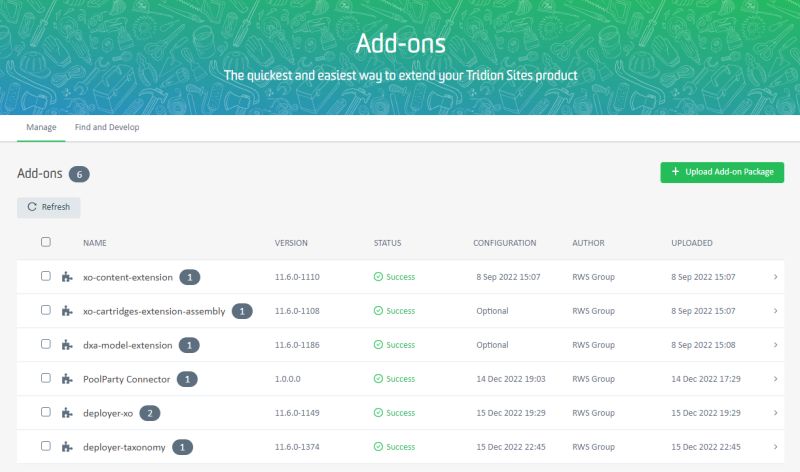
Task: Click the CONFIGURATION column header
Action: tap(505, 243)
